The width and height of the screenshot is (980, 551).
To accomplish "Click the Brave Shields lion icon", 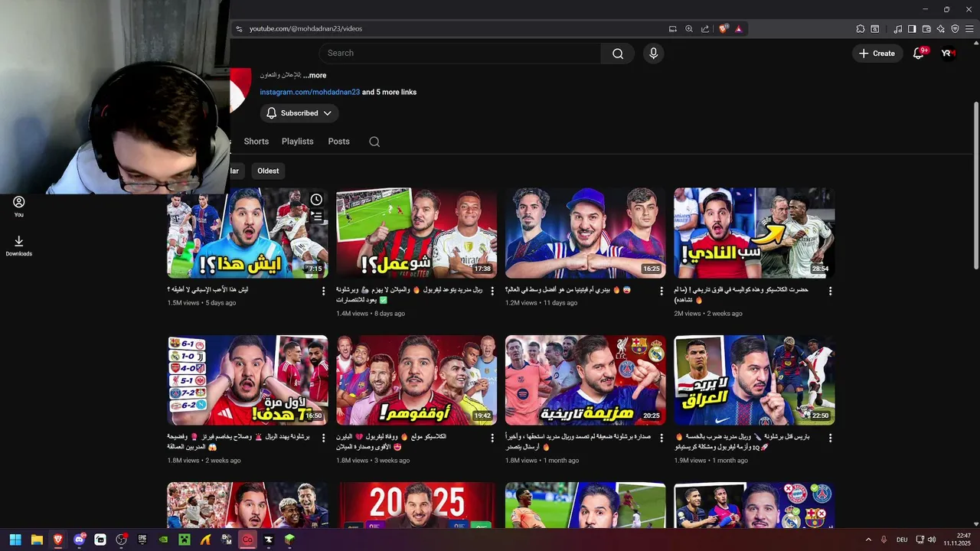I will pos(724,29).
